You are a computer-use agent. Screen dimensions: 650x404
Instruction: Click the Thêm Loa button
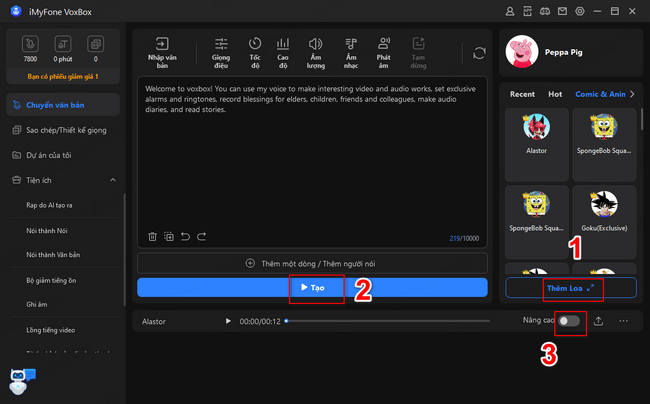(x=571, y=288)
